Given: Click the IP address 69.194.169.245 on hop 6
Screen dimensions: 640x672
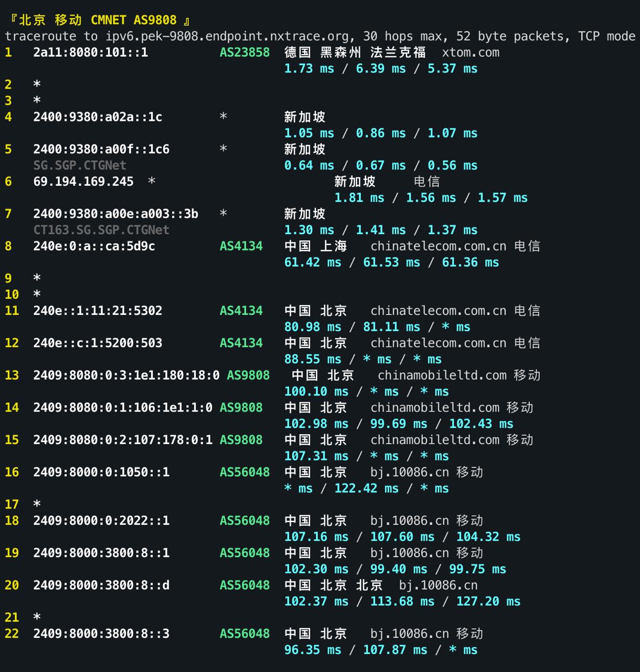Looking at the screenshot, I should pos(83,181).
